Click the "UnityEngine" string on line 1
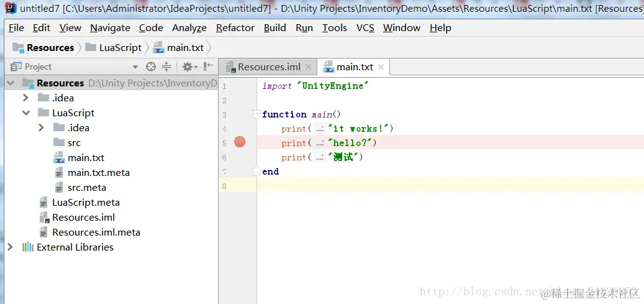644x304 pixels. pos(333,86)
